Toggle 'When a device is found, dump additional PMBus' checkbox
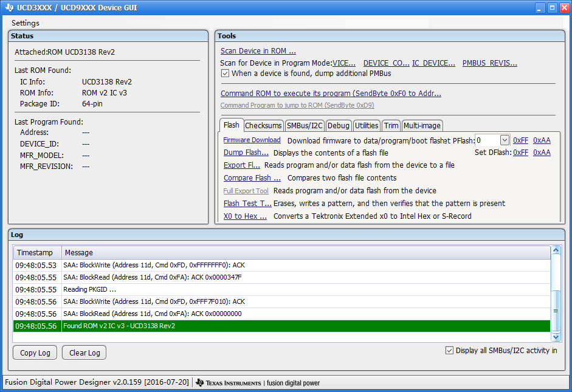 pos(225,74)
